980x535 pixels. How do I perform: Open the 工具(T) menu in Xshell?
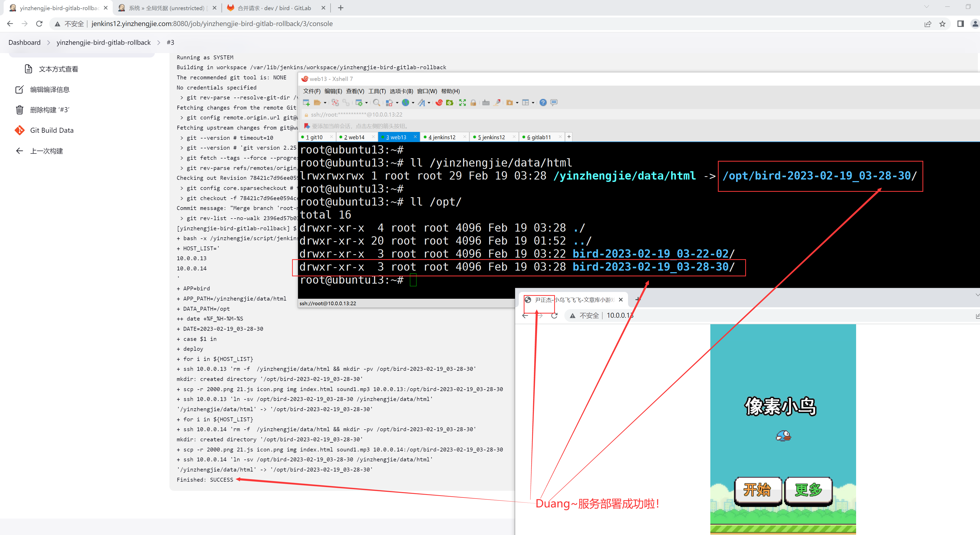point(377,91)
